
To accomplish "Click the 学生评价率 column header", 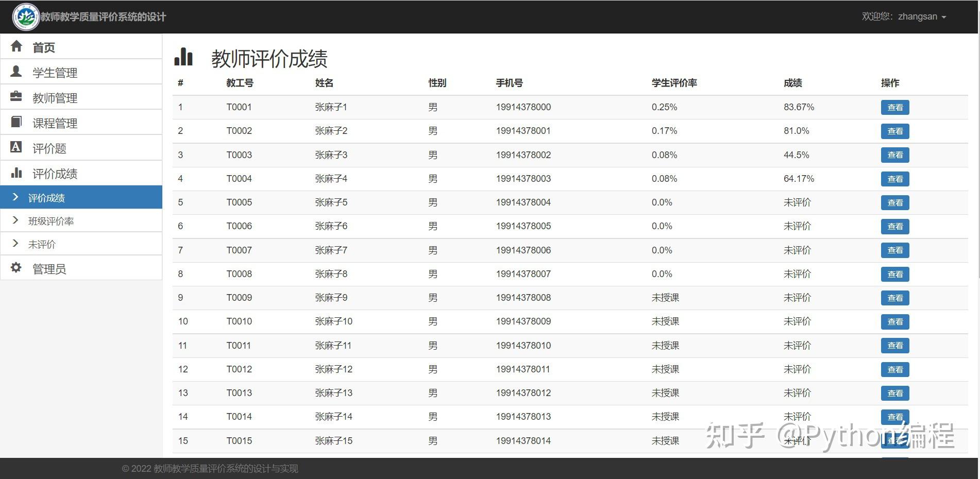I will 674,83.
